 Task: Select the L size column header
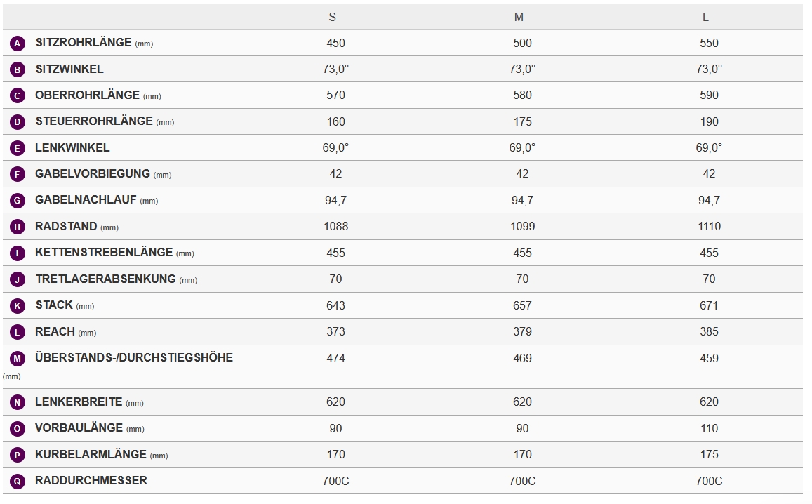705,18
